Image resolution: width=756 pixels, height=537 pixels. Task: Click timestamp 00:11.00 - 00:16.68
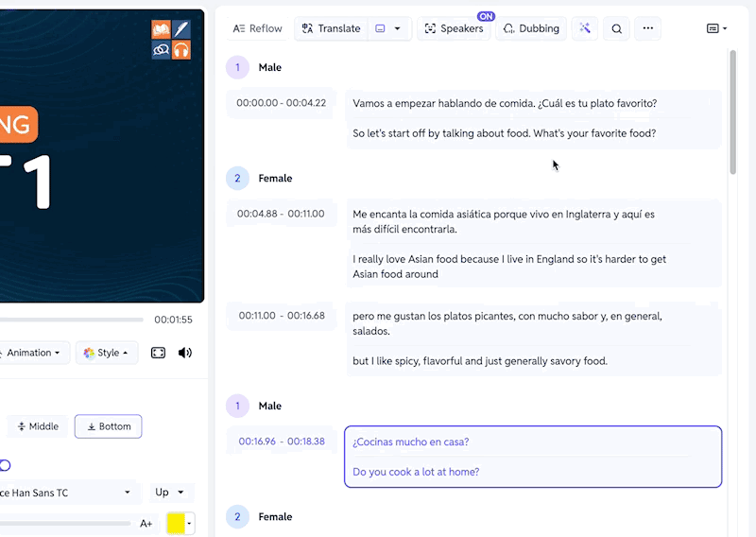tap(282, 316)
